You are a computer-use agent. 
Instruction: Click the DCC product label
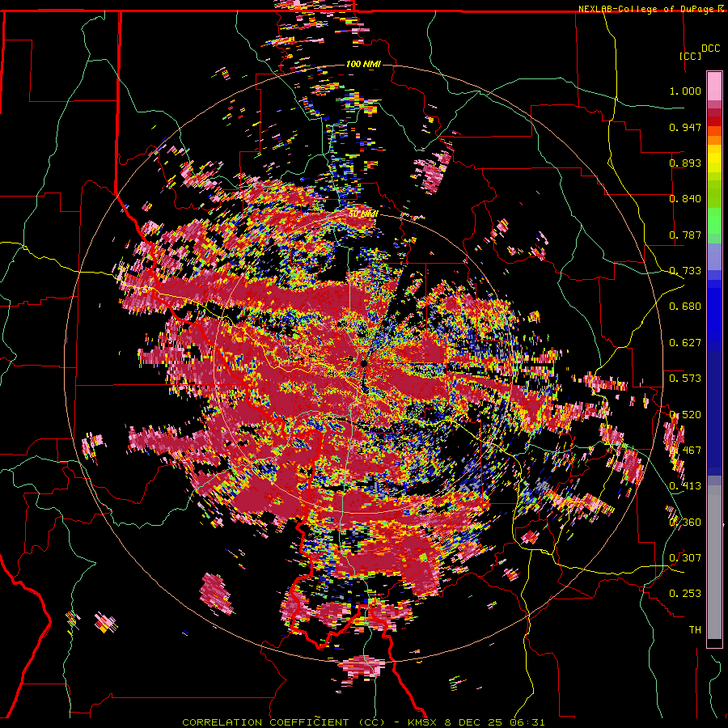tap(710, 49)
